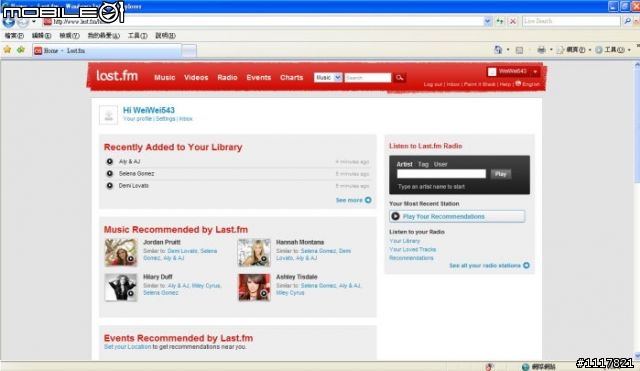Click the last.fm favicon in the address bar
Screen dimensions: 640x371
click(48, 22)
